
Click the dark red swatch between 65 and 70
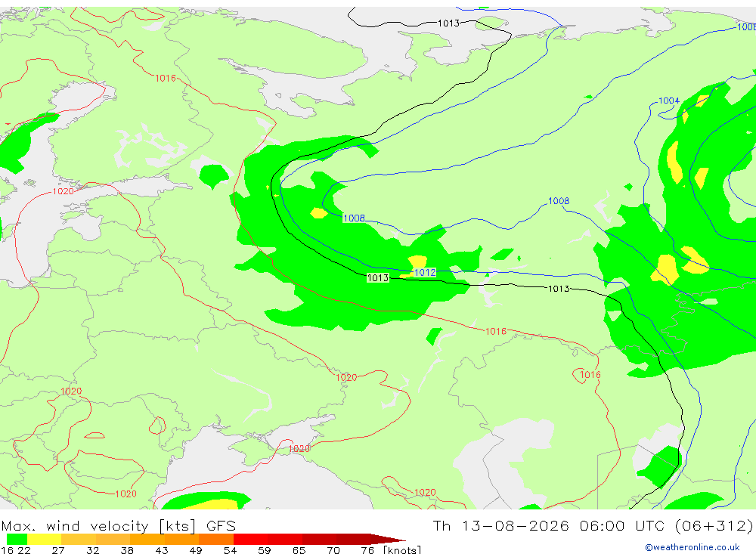point(319,539)
